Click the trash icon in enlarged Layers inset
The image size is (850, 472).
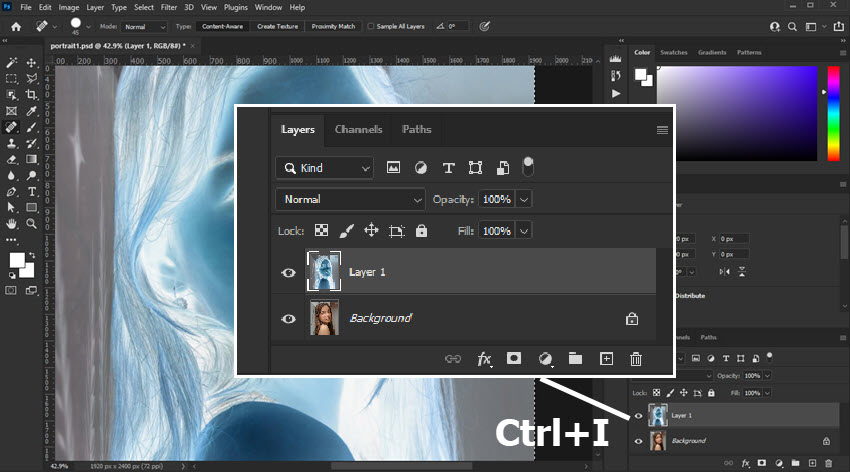[636, 359]
